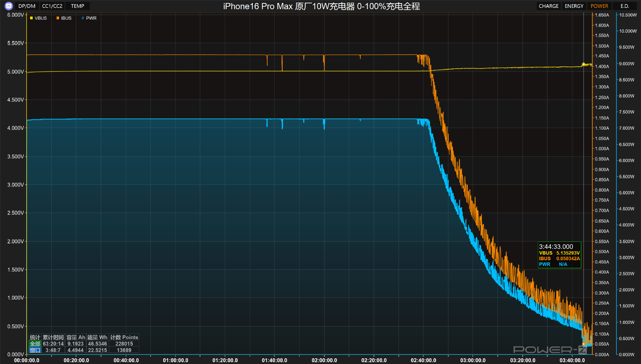Click the app logo icon at top-left
This screenshot has width=641, height=364.
(9, 6)
